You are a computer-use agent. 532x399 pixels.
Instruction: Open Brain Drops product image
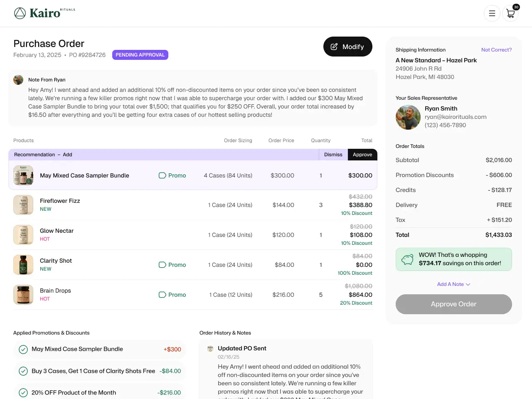tap(23, 295)
